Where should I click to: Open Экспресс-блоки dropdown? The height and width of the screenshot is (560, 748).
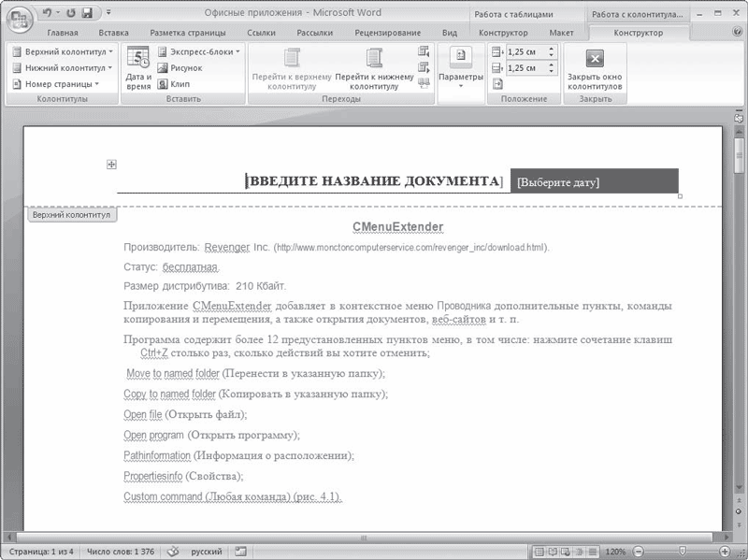(x=199, y=51)
